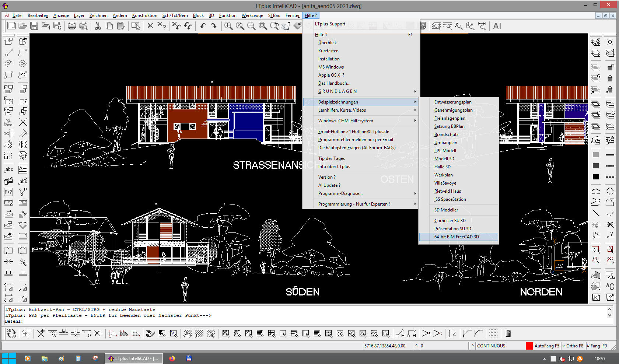Choose Rietveld Haus example
This screenshot has width=619, height=364.
click(x=458, y=191)
